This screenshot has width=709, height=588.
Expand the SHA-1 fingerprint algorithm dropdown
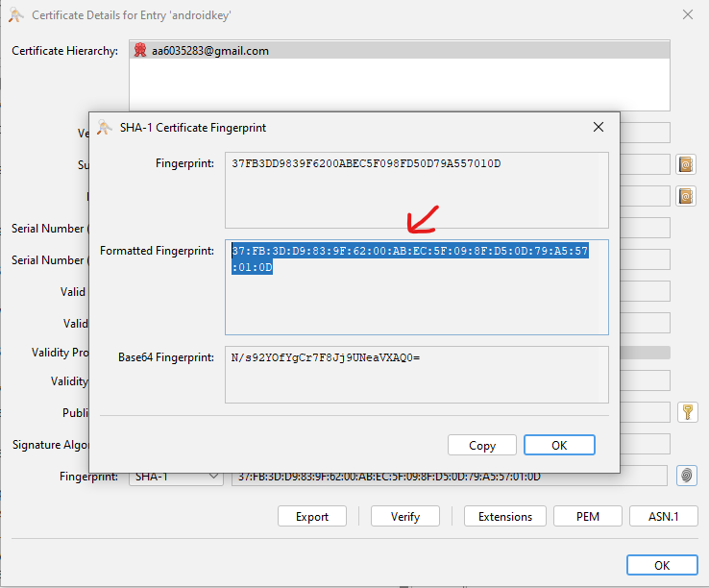[176, 476]
